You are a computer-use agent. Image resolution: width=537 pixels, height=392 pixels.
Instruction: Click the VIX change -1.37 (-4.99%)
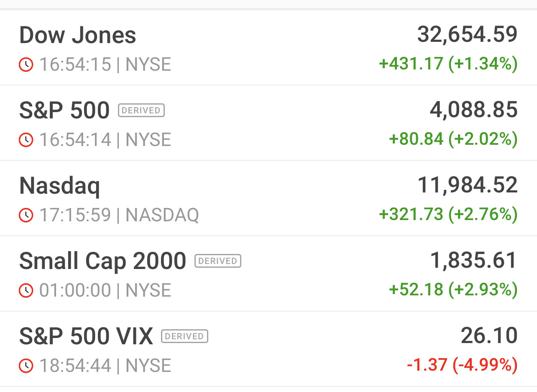tap(462, 365)
